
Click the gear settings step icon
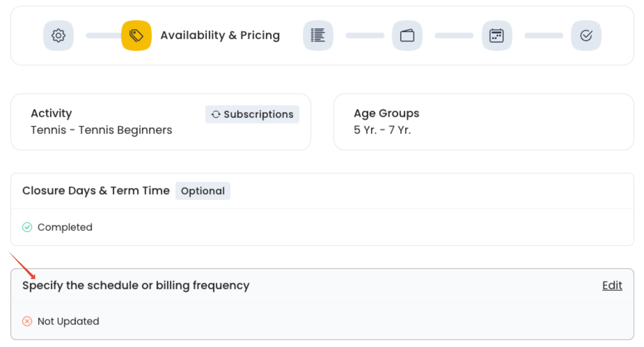click(x=58, y=36)
